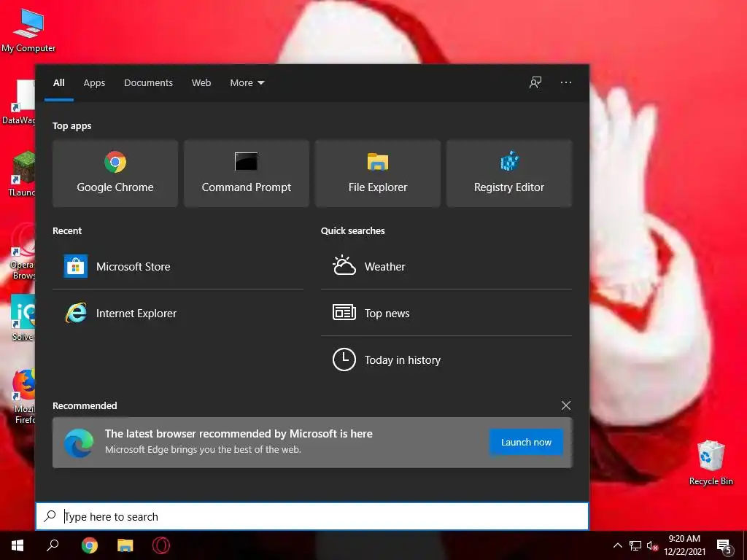The height and width of the screenshot is (560, 747).
Task: Expand the More dropdown
Action: [247, 83]
